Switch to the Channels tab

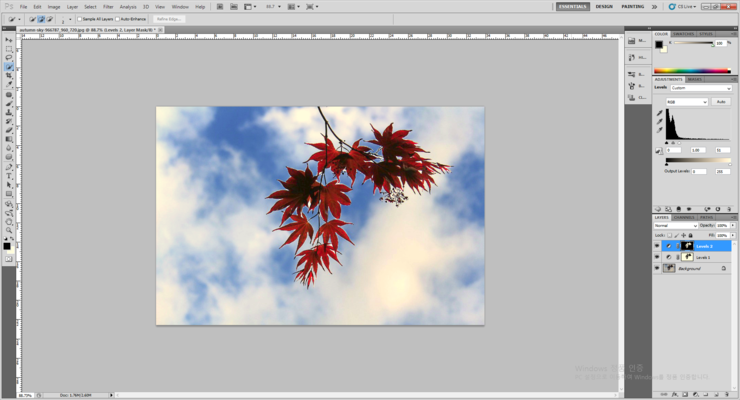point(684,217)
